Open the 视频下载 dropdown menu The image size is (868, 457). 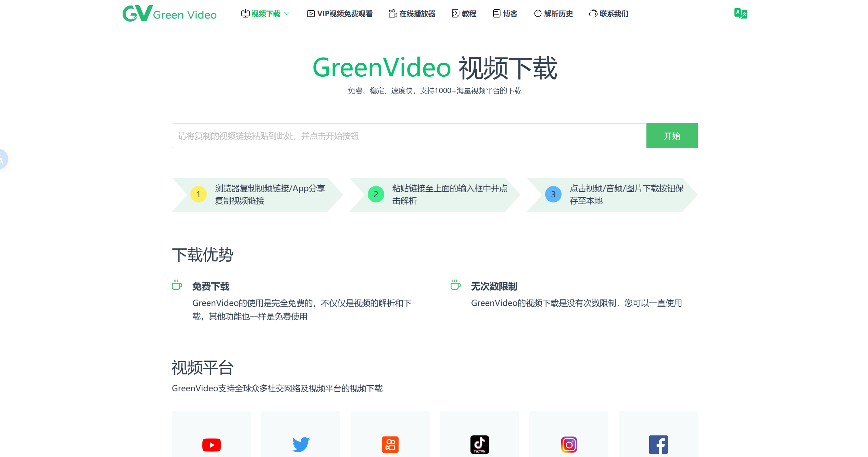point(265,14)
